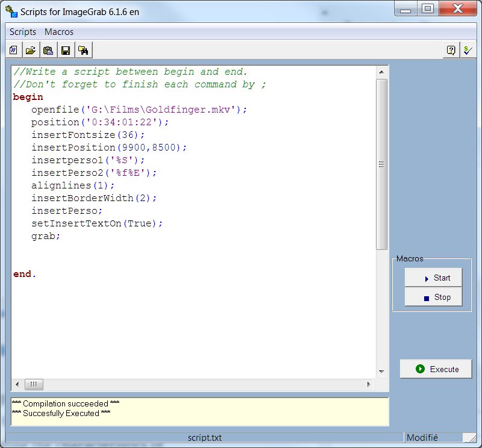Click the editor vertical scrollbar down arrow
The height and width of the screenshot is (448, 482).
point(381,372)
